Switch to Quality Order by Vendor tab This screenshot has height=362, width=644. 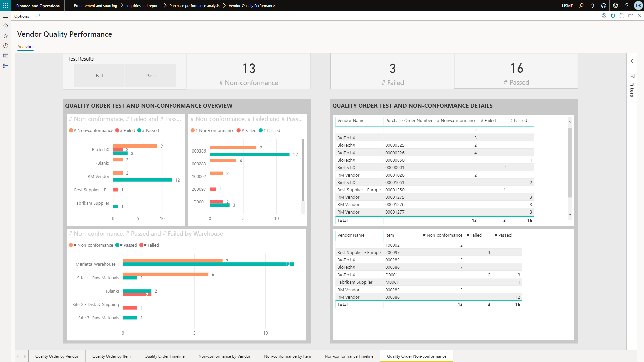(57, 356)
